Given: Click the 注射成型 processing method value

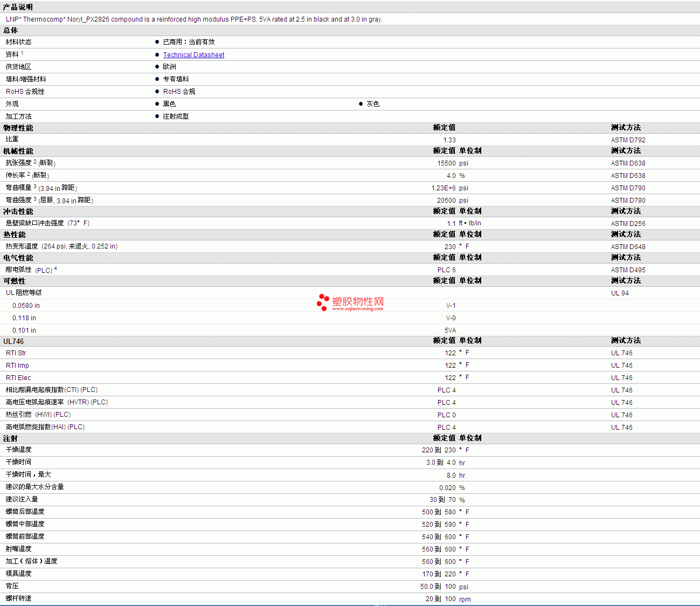Looking at the screenshot, I should pyautogui.click(x=176, y=116).
